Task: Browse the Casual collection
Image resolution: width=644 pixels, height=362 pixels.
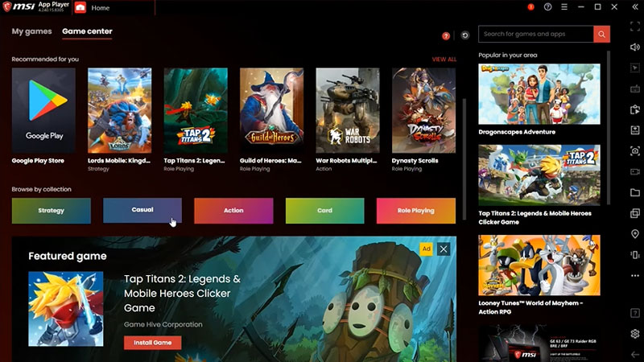Action: point(142,211)
